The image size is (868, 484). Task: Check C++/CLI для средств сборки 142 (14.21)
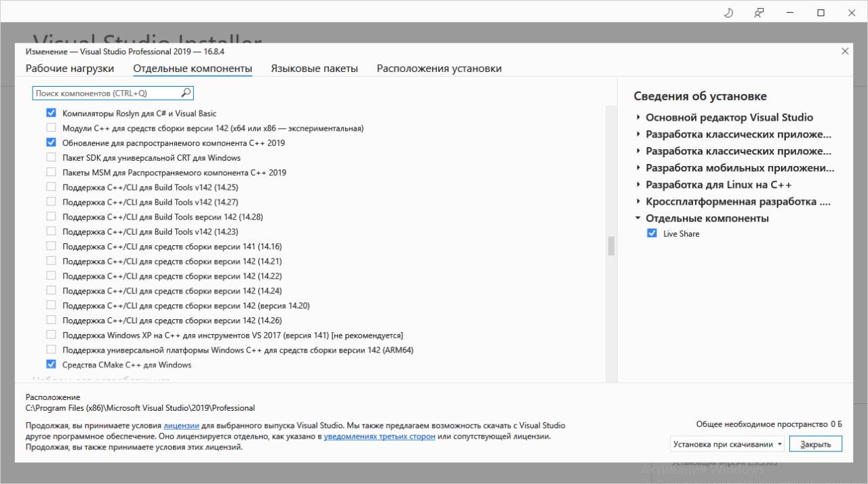pos(51,261)
